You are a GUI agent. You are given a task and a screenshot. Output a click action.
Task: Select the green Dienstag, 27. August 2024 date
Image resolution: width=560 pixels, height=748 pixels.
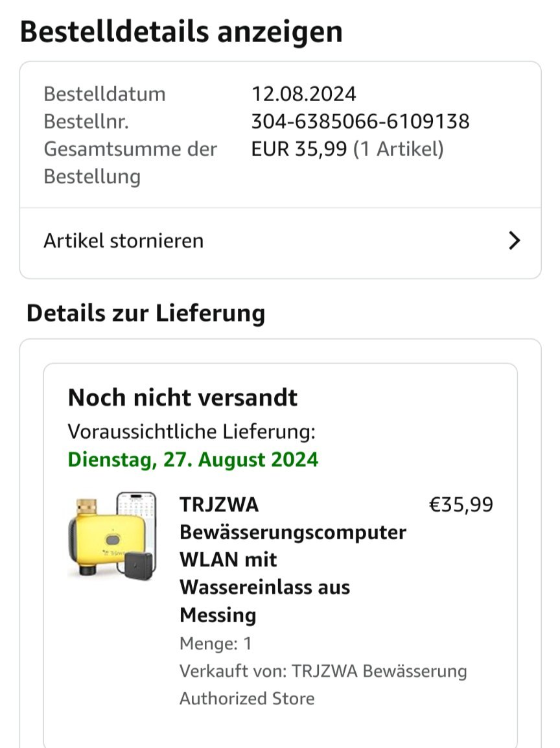click(x=192, y=460)
